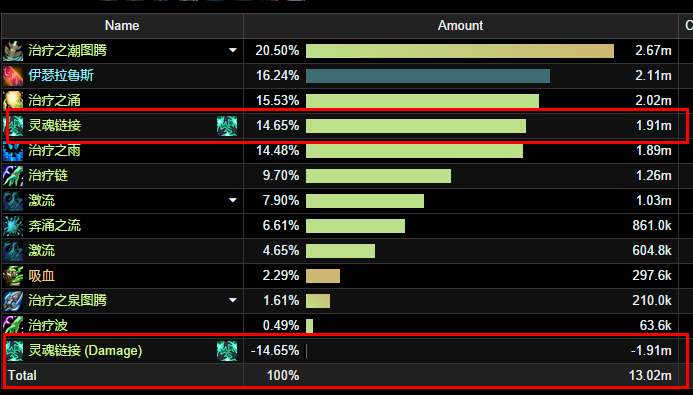
Task: Click the 治疗之雨 spell icon
Action: (x=13, y=151)
